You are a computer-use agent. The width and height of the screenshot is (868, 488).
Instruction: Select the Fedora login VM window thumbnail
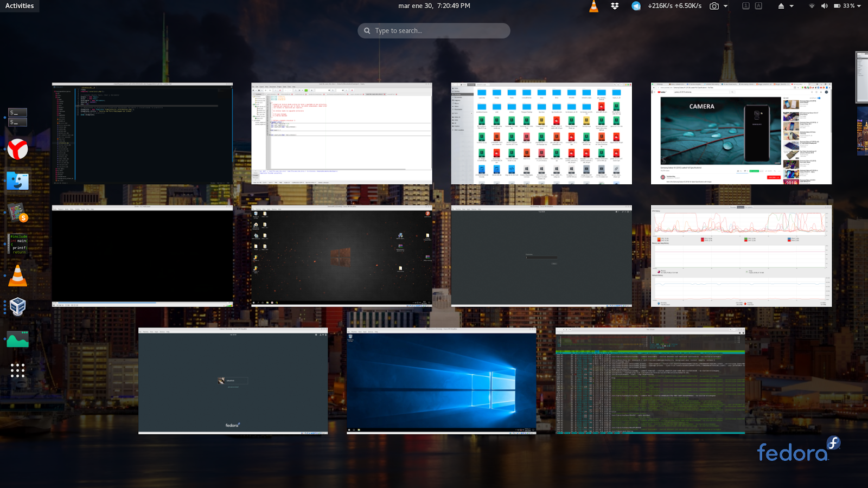tap(233, 381)
